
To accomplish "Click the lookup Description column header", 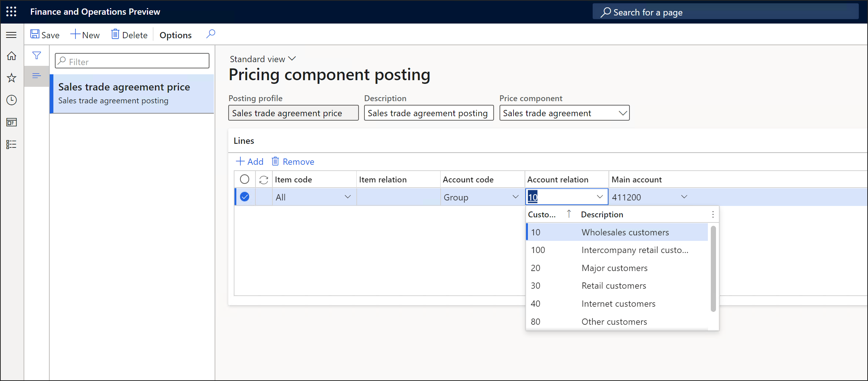I will pyautogui.click(x=602, y=214).
